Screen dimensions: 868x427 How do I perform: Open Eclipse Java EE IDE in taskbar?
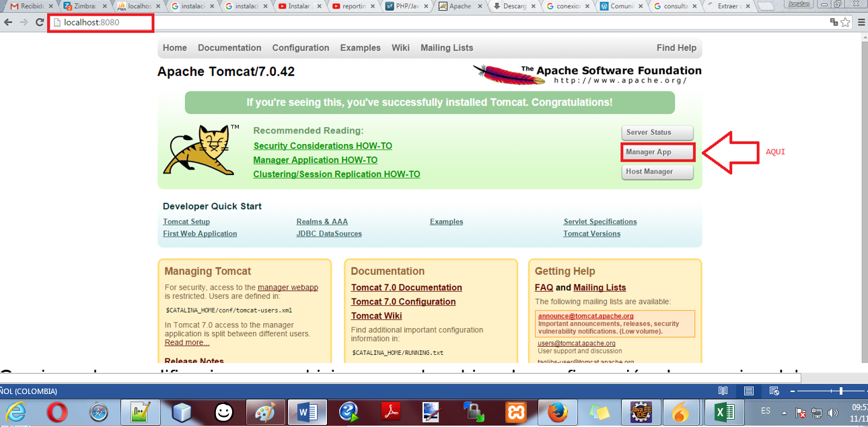coord(640,412)
